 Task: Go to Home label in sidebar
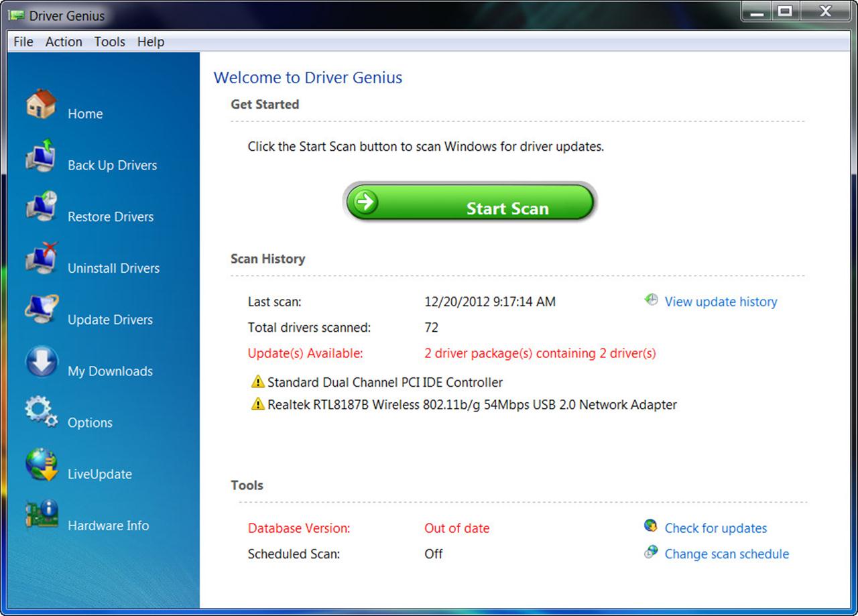(x=85, y=114)
